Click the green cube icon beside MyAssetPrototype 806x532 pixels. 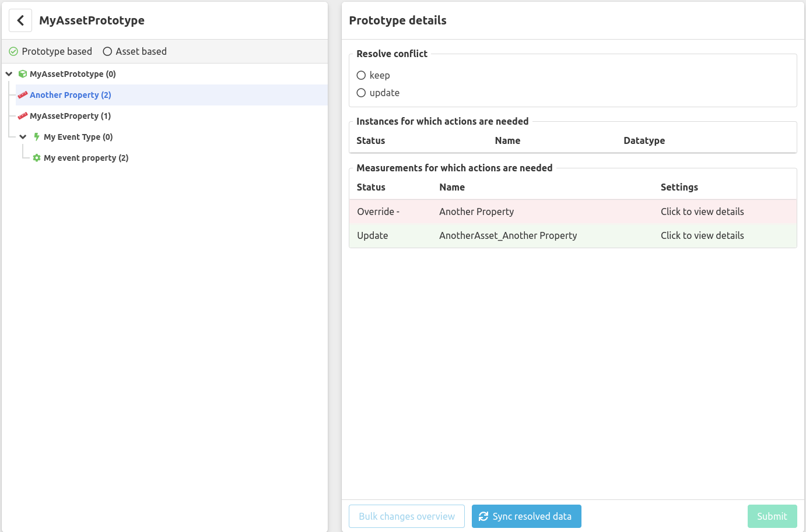(23, 74)
